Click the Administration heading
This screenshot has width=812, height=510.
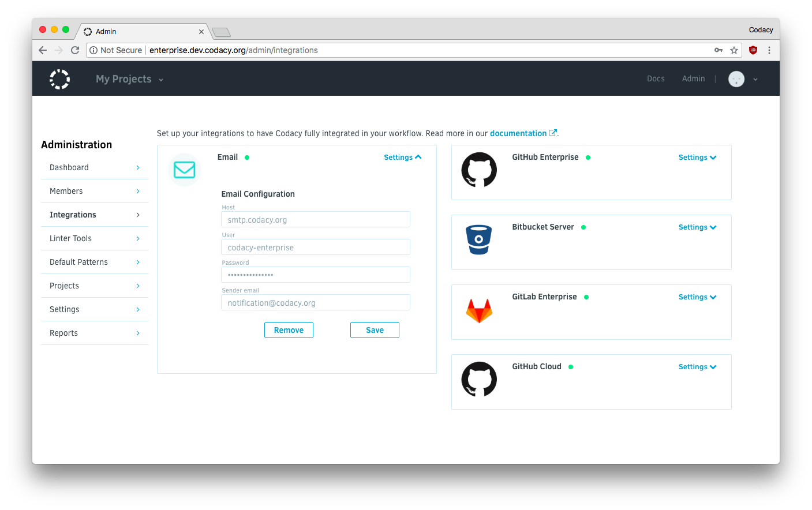click(x=76, y=145)
